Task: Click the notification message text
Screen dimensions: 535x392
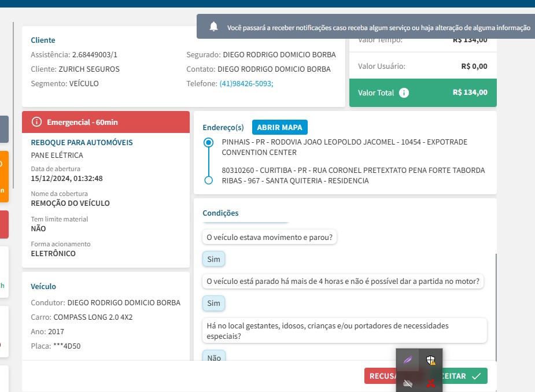Action: click(x=379, y=28)
